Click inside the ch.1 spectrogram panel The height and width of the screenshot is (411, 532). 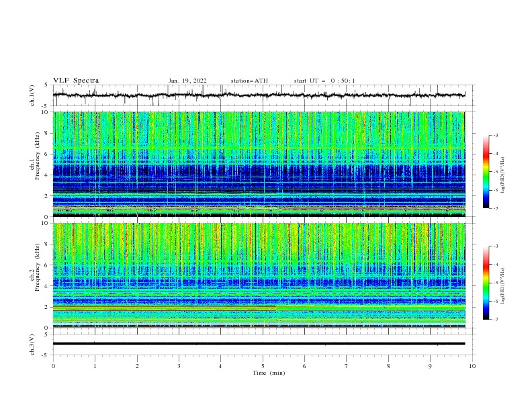pyautogui.click(x=259, y=164)
